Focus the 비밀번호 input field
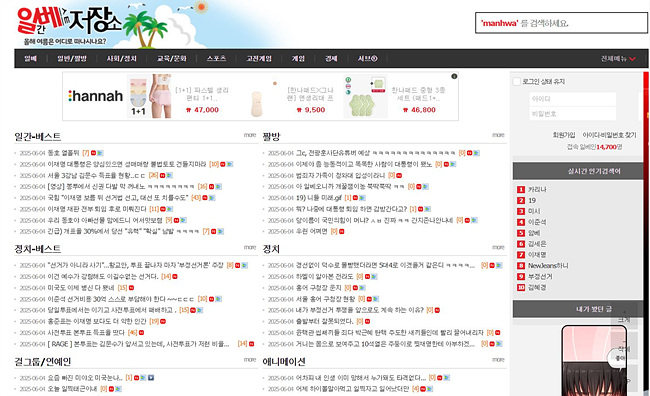The image size is (650, 396). [x=572, y=114]
